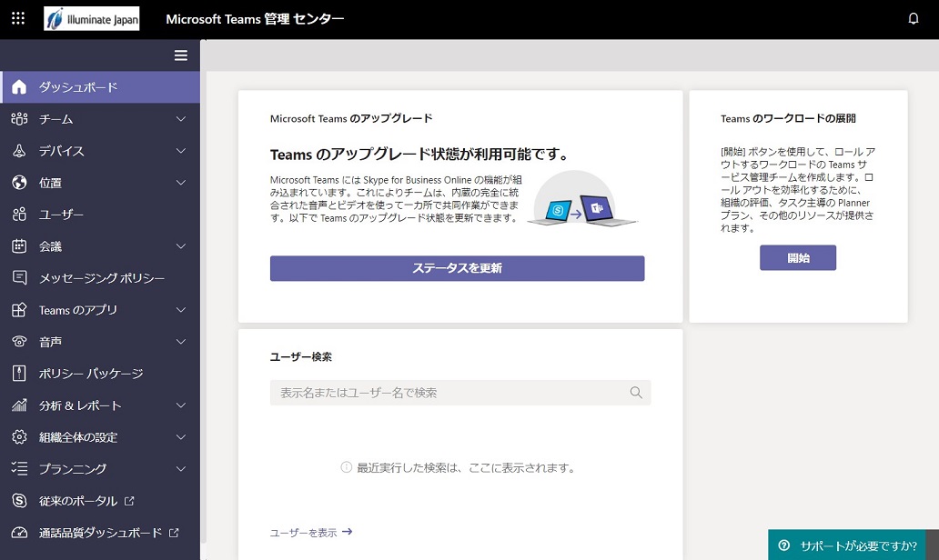
Task: Open ポリシー パッケージ menu item
Action: (x=100, y=374)
